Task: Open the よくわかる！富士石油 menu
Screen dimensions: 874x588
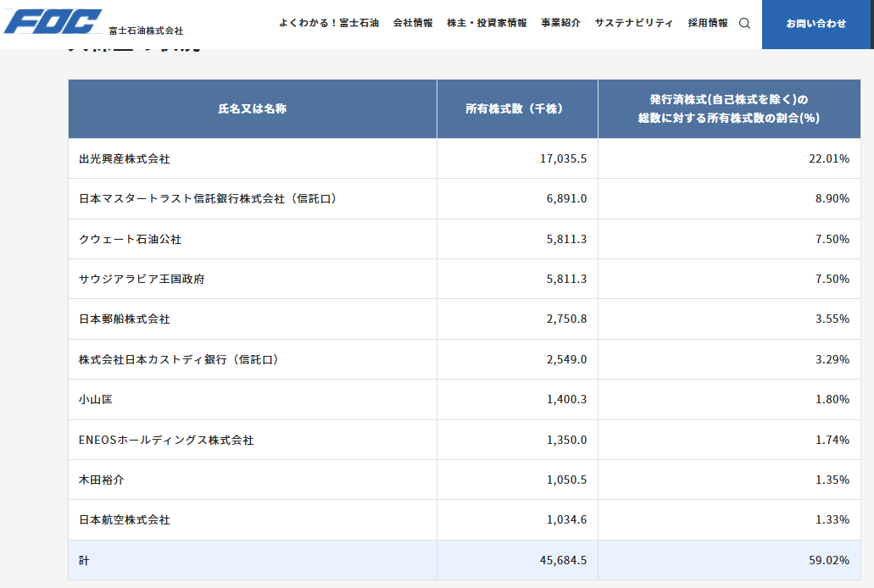Action: 329,23
